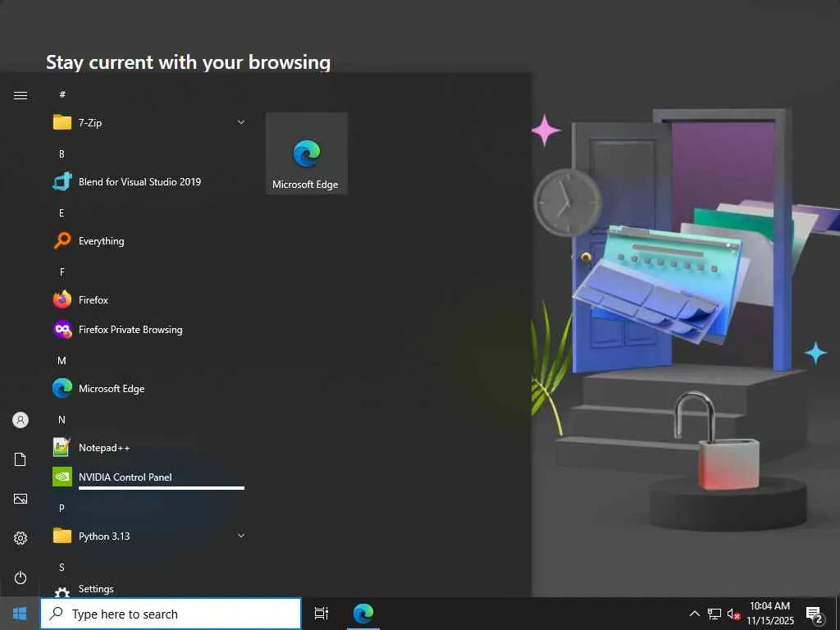Open Notepad++ from the app list
The image size is (840, 630).
pyautogui.click(x=149, y=447)
